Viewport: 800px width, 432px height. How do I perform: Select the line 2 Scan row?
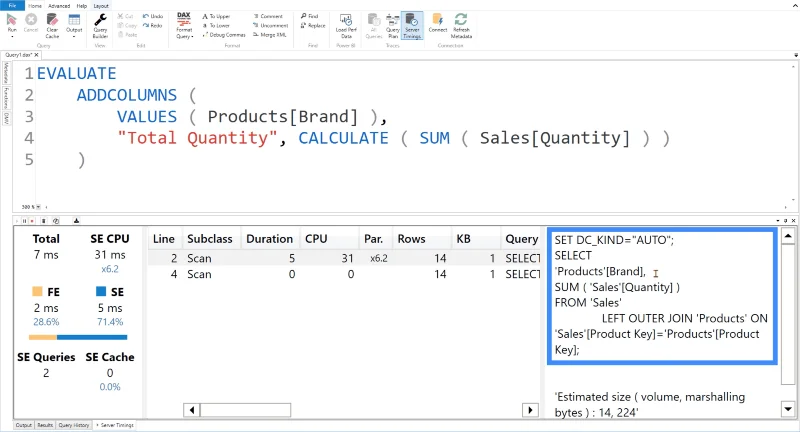[344, 258]
